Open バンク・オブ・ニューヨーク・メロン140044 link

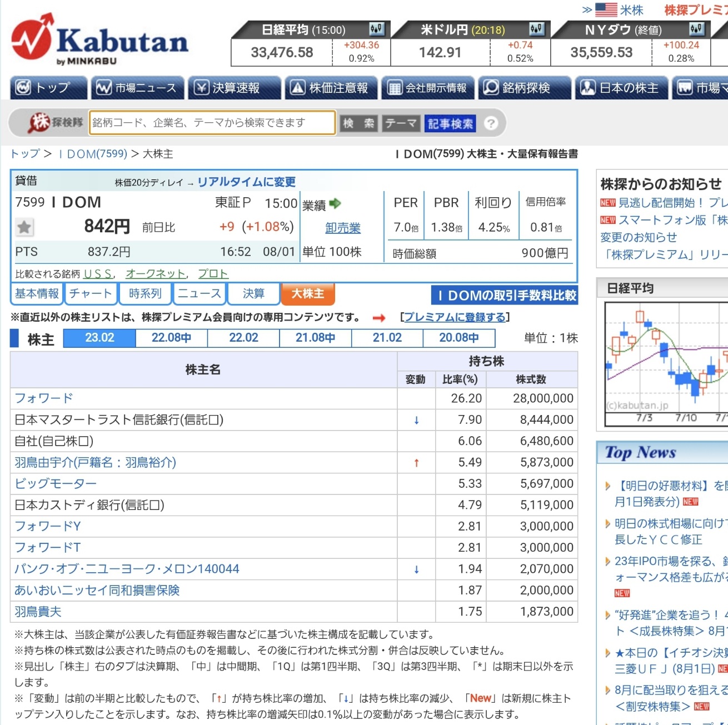point(127,569)
